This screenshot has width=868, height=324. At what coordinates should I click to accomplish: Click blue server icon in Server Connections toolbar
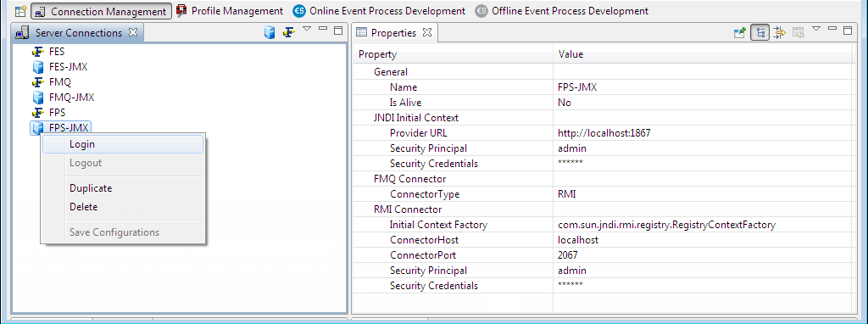270,33
